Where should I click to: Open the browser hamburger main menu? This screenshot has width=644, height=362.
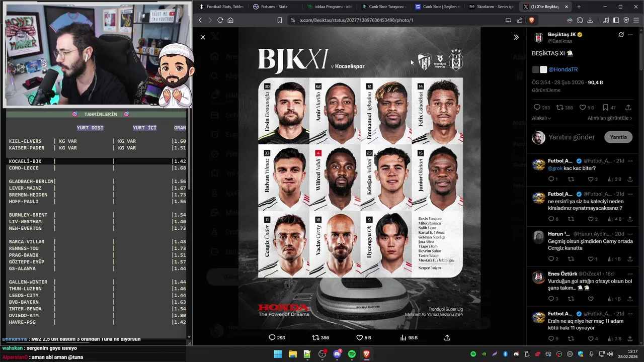(x=636, y=20)
